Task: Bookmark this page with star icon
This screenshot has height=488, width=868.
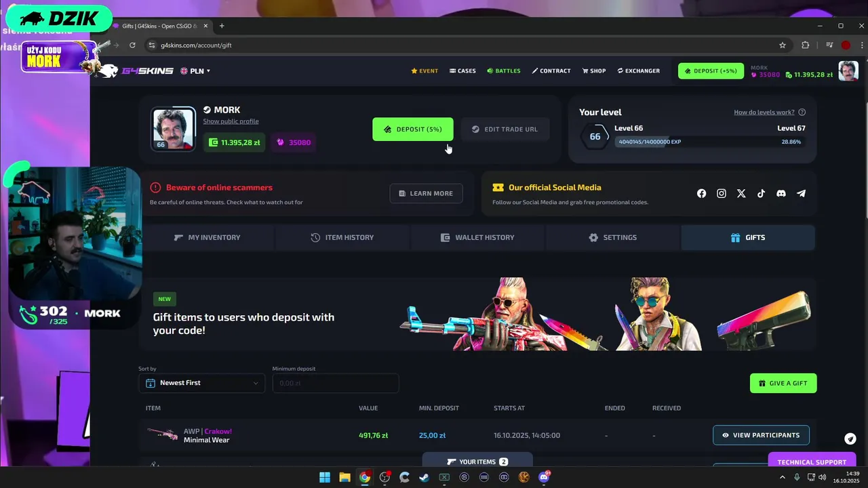Action: [783, 45]
